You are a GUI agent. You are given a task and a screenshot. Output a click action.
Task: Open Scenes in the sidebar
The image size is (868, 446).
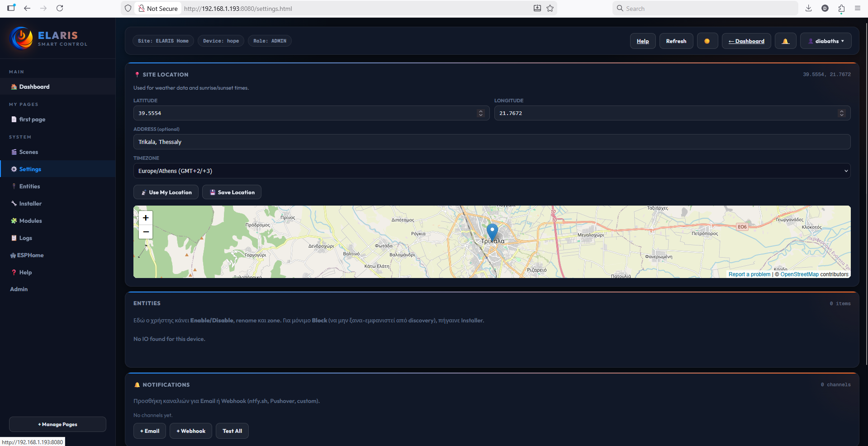tap(28, 152)
